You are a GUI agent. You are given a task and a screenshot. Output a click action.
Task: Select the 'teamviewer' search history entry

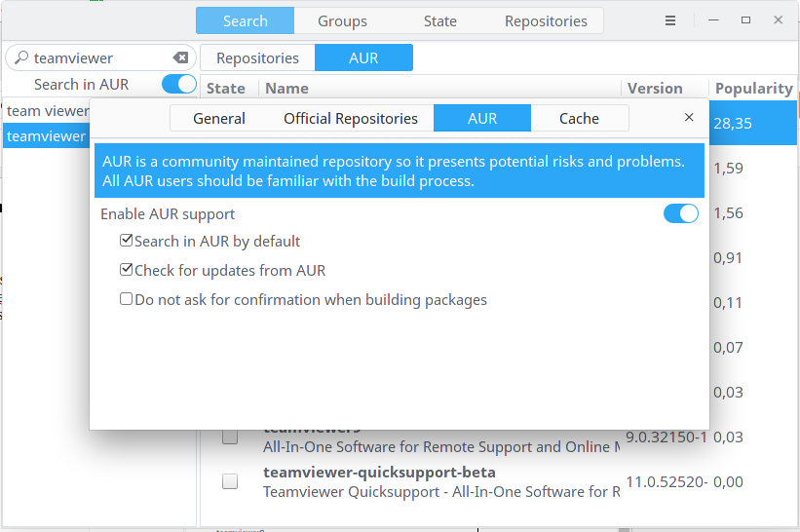pos(47,136)
